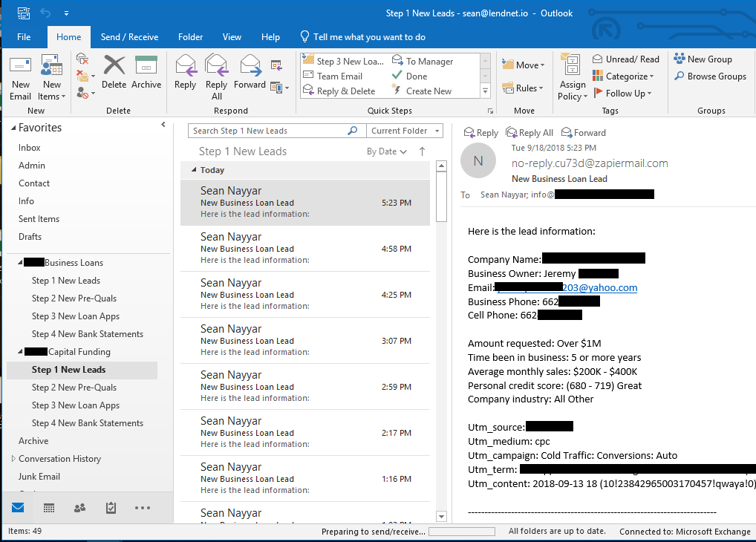Click Browse Groups

710,76
